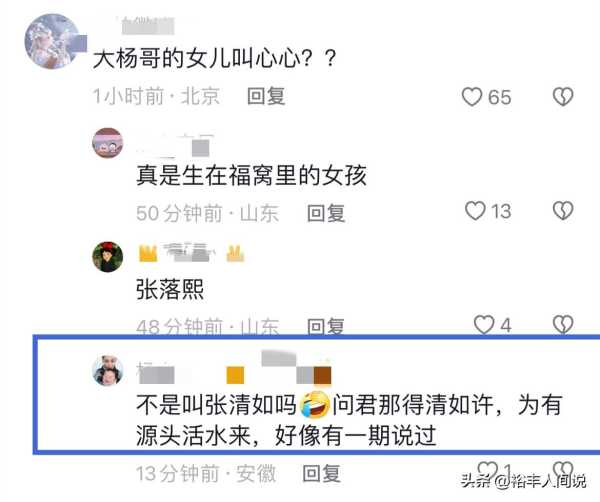Tap the gold crown badge beside the username

[148, 253]
